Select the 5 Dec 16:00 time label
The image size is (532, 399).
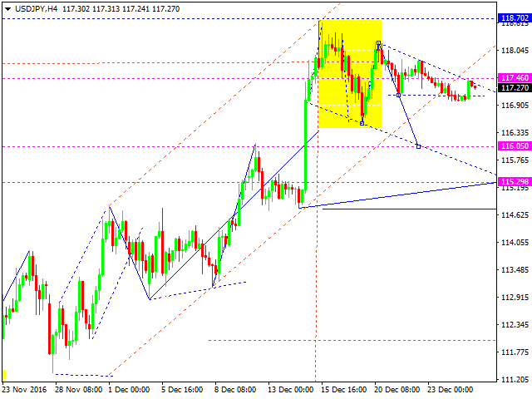(182, 390)
